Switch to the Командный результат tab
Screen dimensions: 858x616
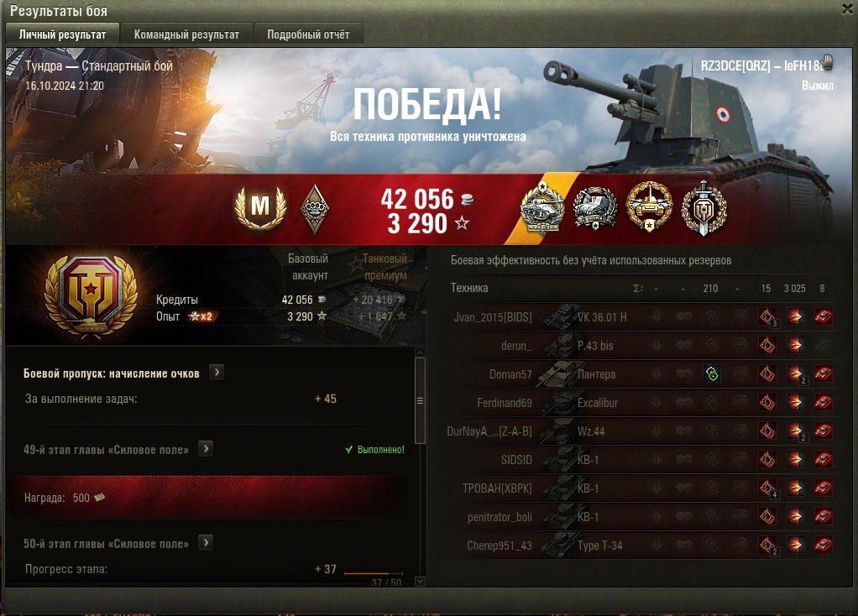tap(186, 34)
